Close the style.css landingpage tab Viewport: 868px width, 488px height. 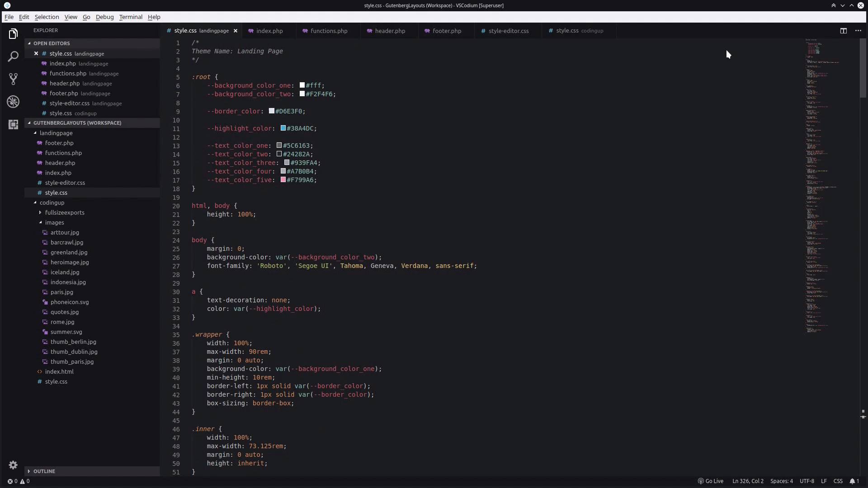[x=235, y=31]
